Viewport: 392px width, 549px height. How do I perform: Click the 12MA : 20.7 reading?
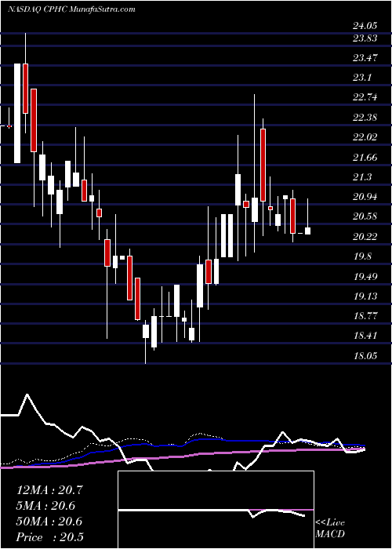pos(49,489)
